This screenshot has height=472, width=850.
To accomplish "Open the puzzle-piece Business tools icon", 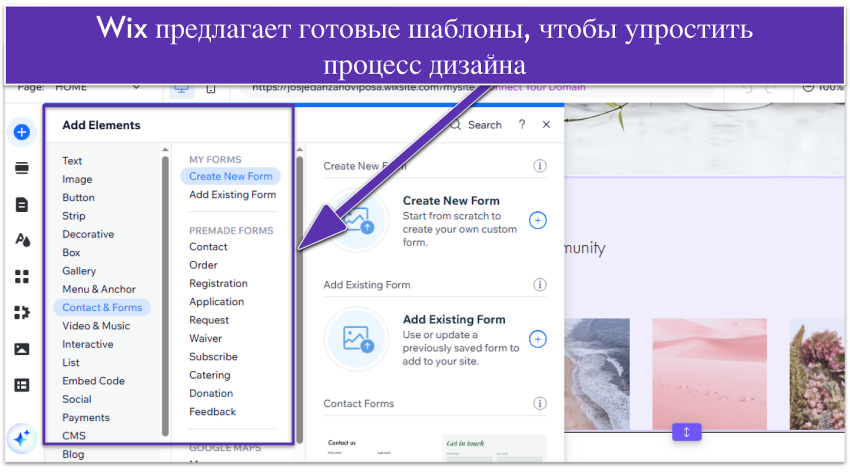I will [x=22, y=313].
